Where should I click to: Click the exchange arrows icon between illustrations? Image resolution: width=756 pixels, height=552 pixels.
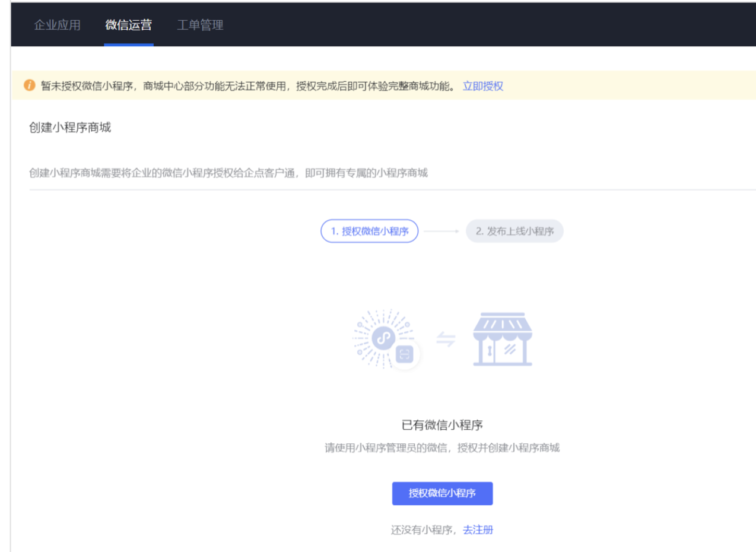coord(446,340)
